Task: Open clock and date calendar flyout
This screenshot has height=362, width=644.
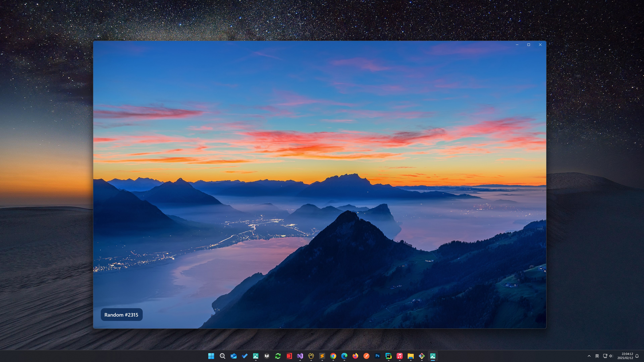Action: click(625, 356)
